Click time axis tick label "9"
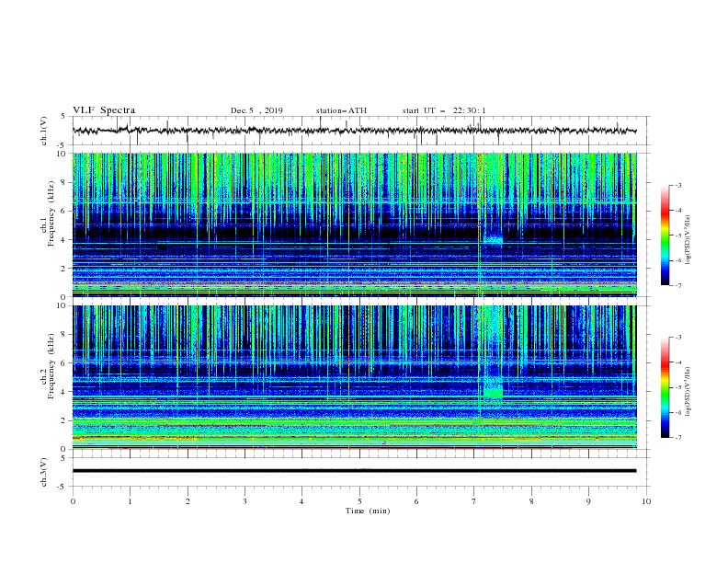728x563 pixels. tap(588, 501)
